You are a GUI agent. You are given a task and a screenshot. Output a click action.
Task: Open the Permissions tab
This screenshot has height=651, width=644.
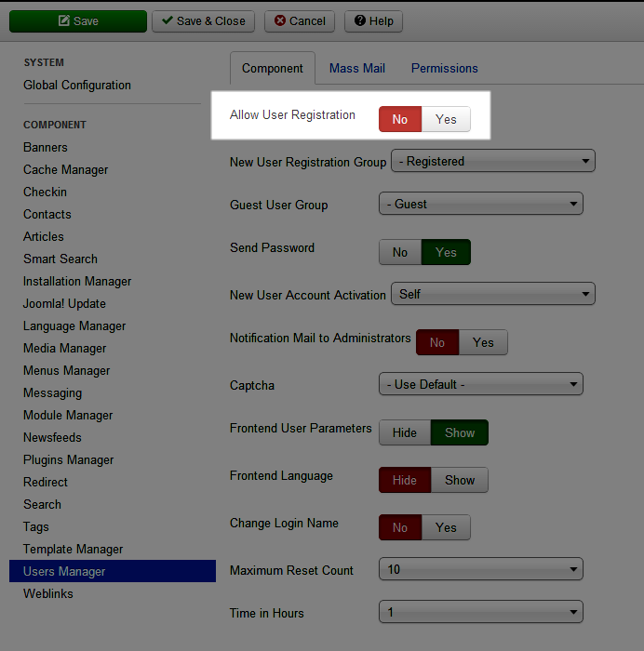pyautogui.click(x=444, y=68)
